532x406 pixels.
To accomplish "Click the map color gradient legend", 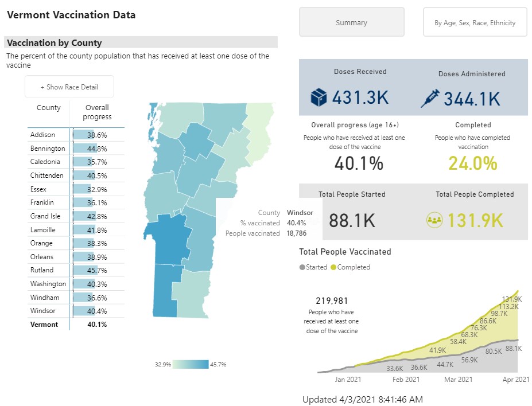I will pos(191,364).
